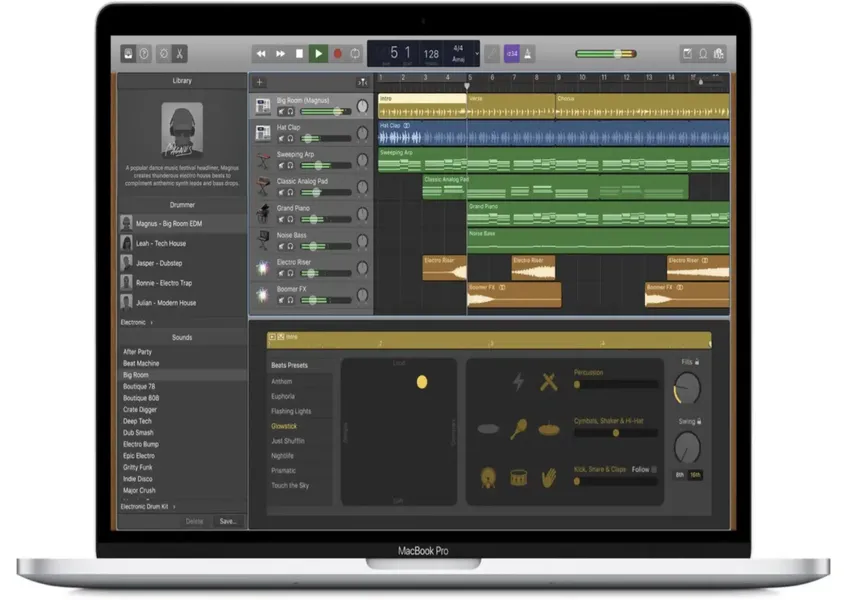Click the Save... button in Library
Screen dimensions: 850x600
tap(228, 521)
